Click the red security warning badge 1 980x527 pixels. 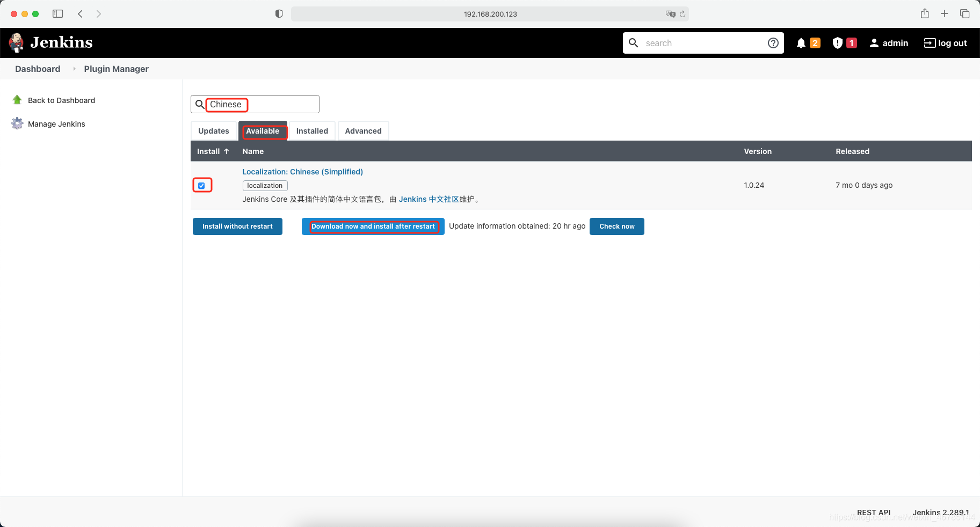point(852,43)
